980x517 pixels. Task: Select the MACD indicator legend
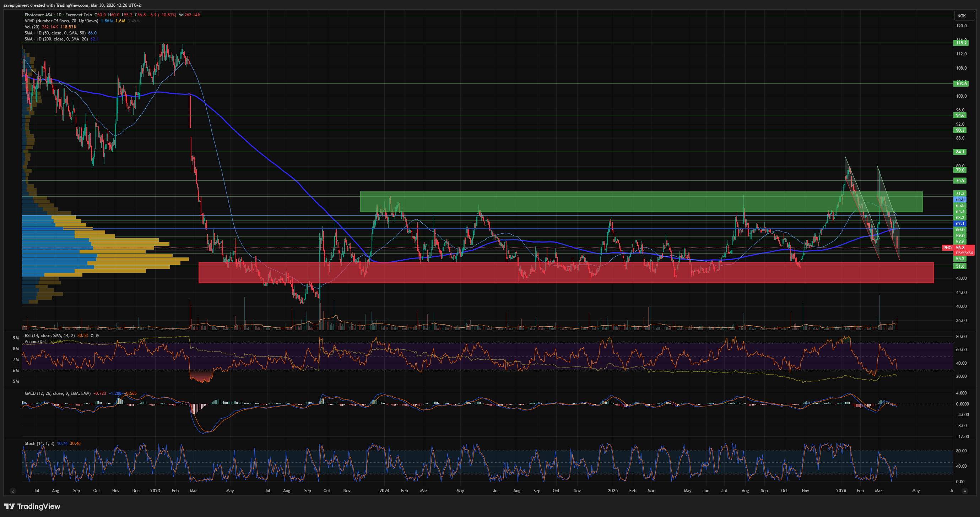click(x=57, y=393)
